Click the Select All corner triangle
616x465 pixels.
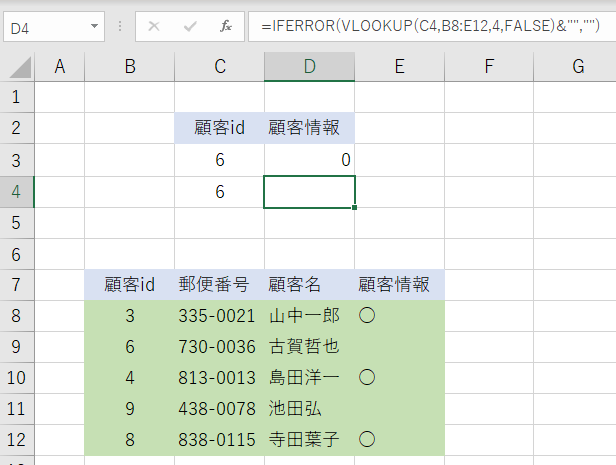(x=20, y=67)
